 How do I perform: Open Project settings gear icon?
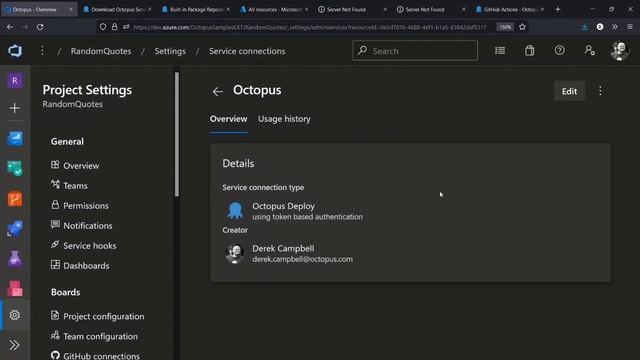(x=15, y=315)
